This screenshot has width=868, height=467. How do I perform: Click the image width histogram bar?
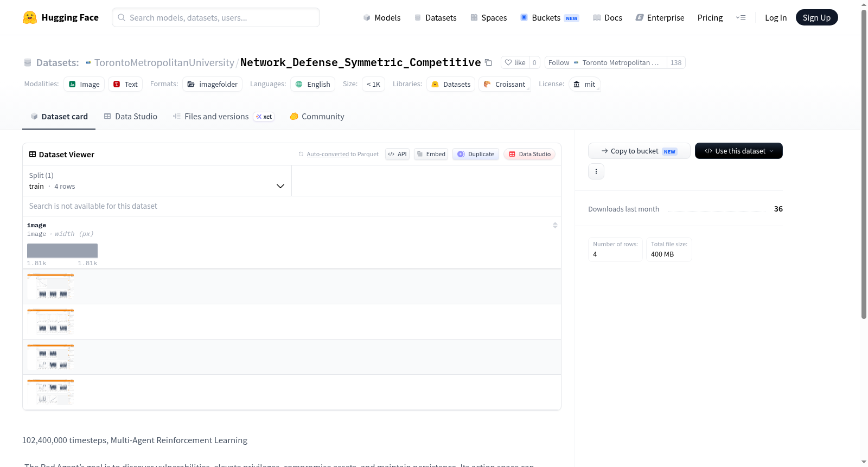62,251
